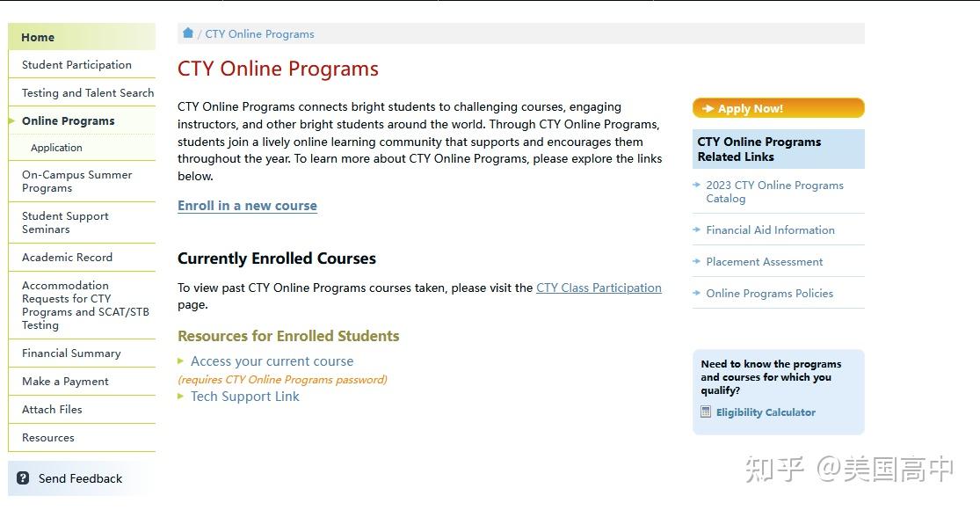This screenshot has width=980, height=510.
Task: Click the question mark feedback icon
Action: click(23, 478)
